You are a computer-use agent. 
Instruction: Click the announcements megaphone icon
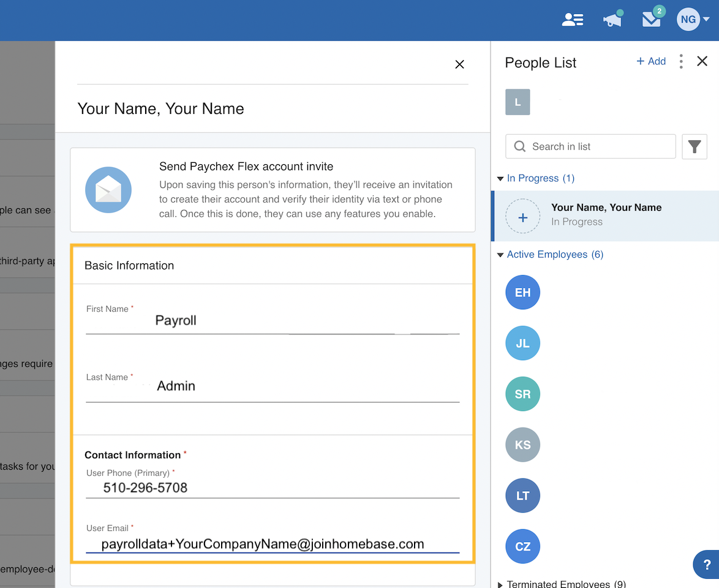click(612, 19)
